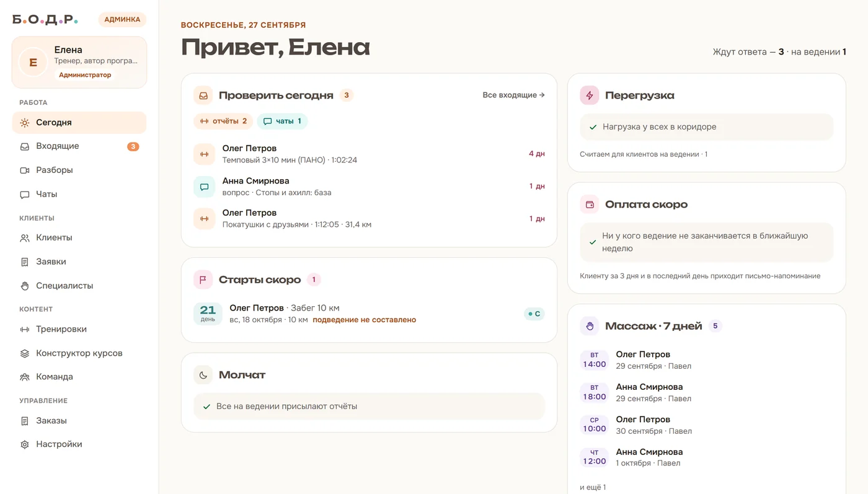Click the Тренировки dumbbell icon
The height and width of the screenshot is (494, 868).
pos(25,330)
